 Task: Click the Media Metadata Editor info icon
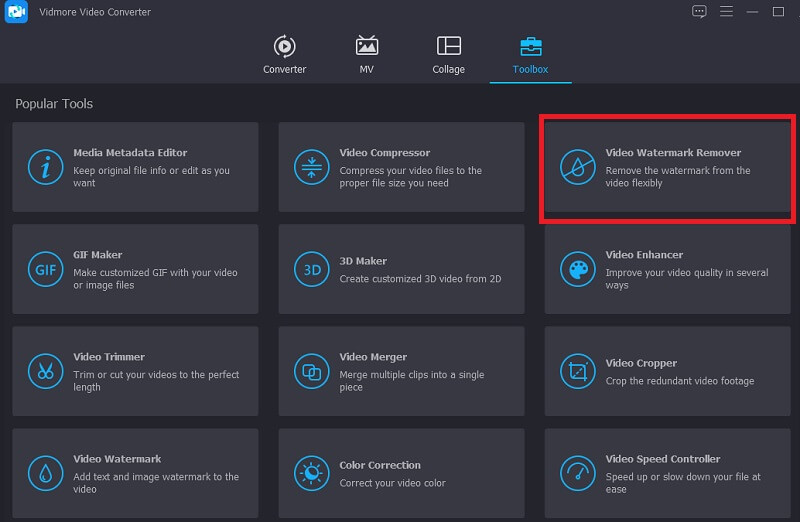point(45,167)
